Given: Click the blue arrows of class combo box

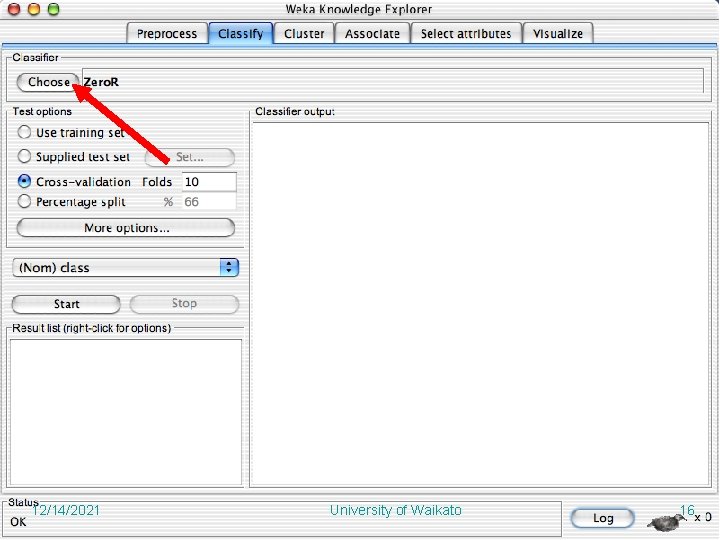Looking at the screenshot, I should click(229, 267).
